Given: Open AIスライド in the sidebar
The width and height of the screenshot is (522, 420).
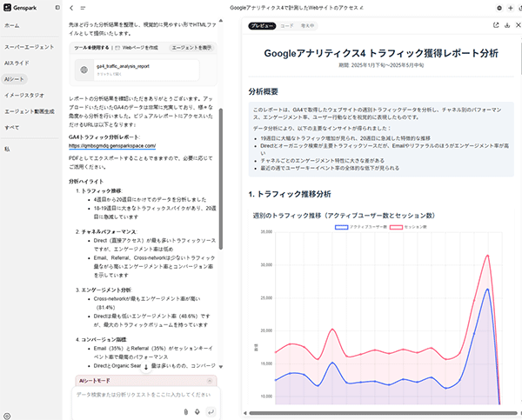Looking at the screenshot, I should [17, 63].
